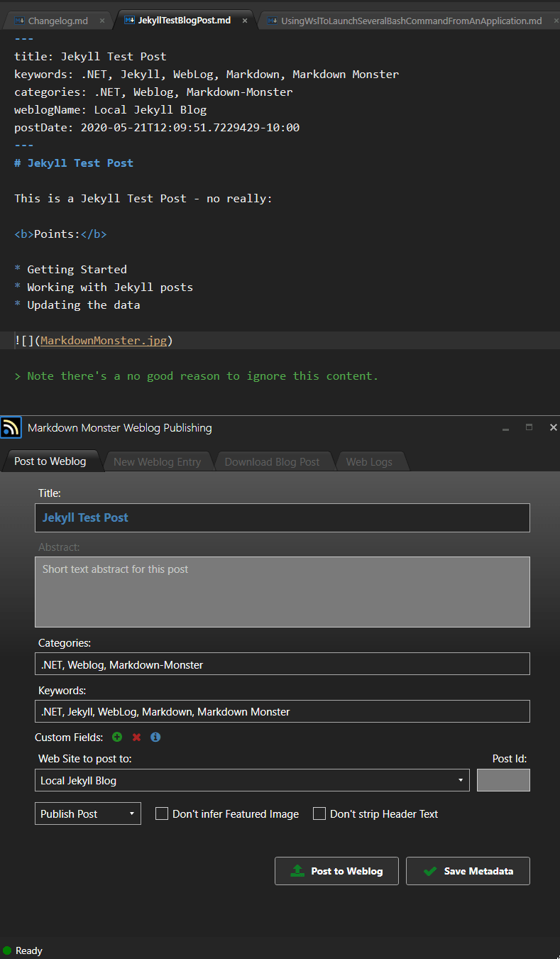Click the markdown icon on JekyllTestBlogPost.md tab
The height and width of the screenshot is (959, 560).
(129, 21)
